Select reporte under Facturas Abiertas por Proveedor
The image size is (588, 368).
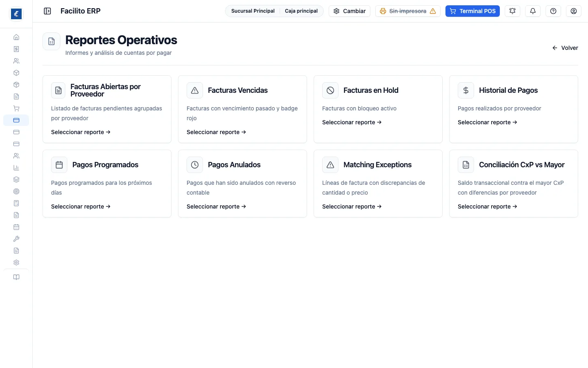(x=81, y=132)
